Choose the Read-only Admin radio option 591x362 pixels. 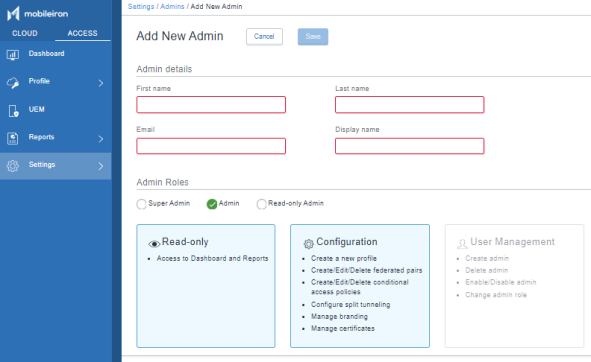[x=261, y=204]
